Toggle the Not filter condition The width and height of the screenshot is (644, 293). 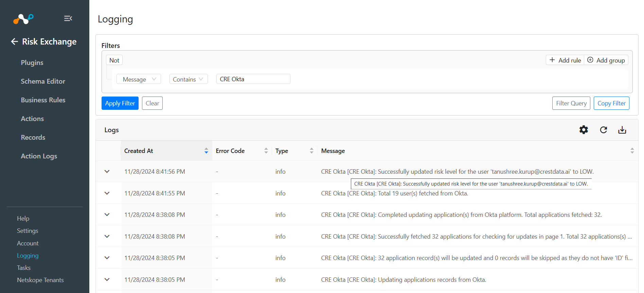114,60
